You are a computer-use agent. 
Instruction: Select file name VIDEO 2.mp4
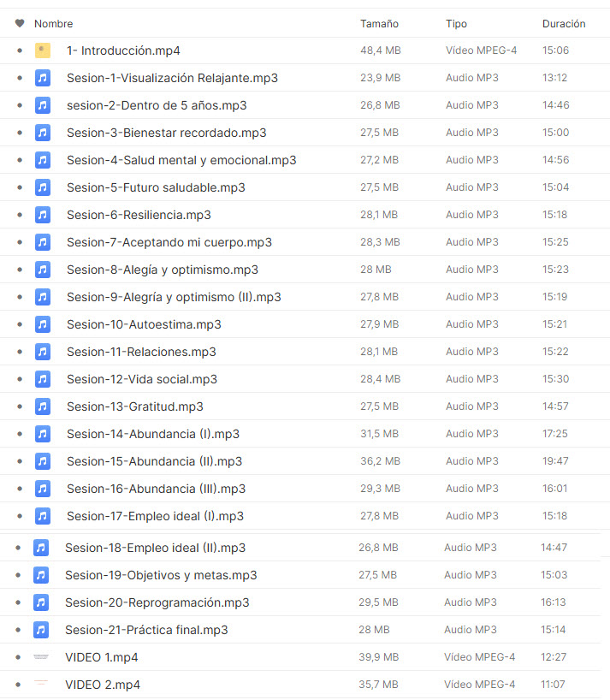103,685
